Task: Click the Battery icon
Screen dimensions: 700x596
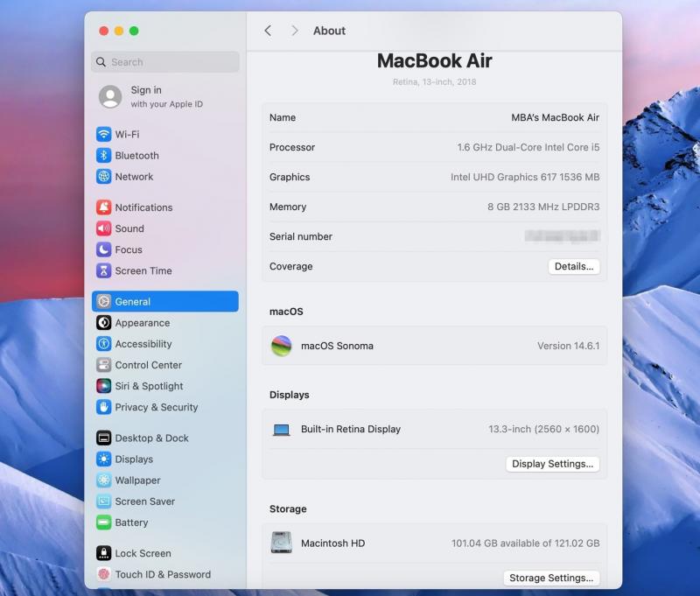Action: [103, 522]
